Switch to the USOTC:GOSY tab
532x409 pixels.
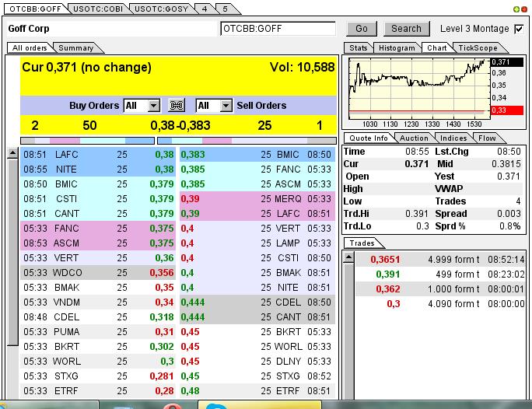[162, 9]
